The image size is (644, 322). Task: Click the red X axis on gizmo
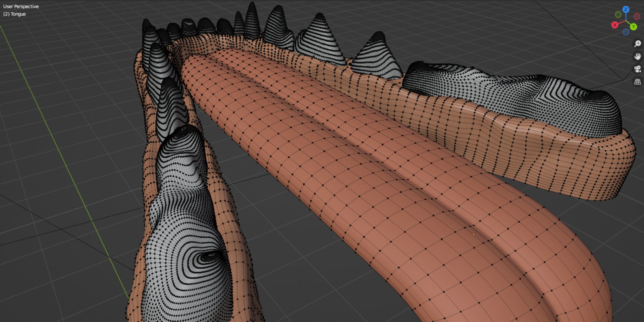click(615, 25)
